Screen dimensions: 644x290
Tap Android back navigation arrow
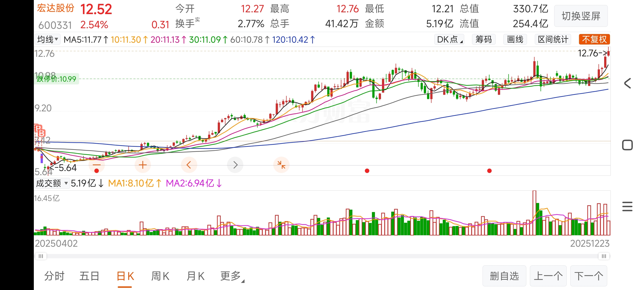(627, 83)
